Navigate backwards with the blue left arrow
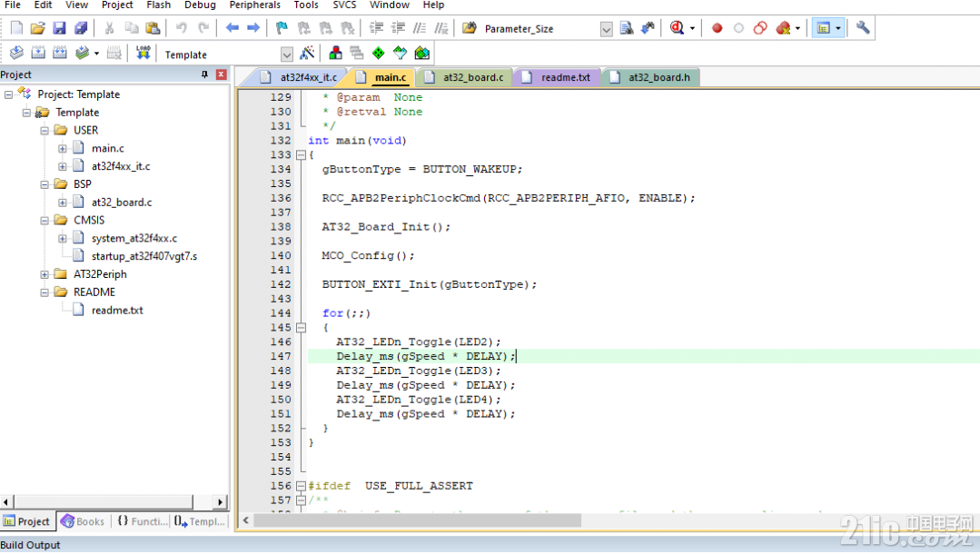Image resolution: width=980 pixels, height=554 pixels. pos(232,28)
